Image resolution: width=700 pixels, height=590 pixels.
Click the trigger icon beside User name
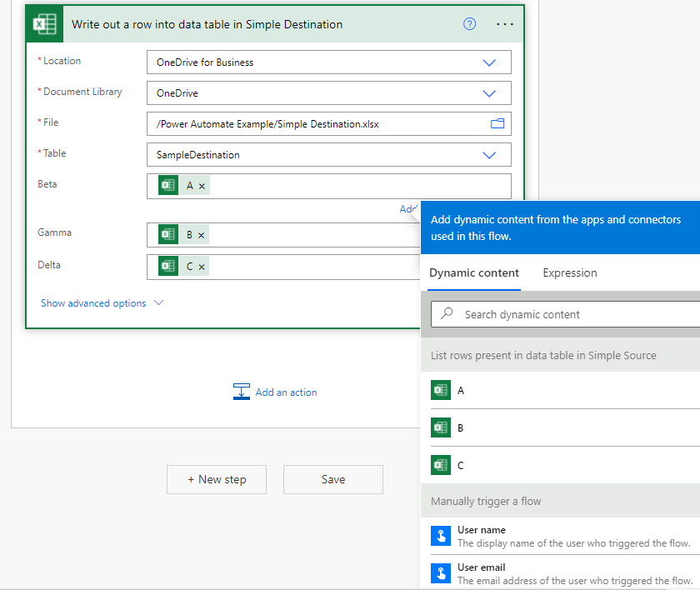tap(441, 536)
